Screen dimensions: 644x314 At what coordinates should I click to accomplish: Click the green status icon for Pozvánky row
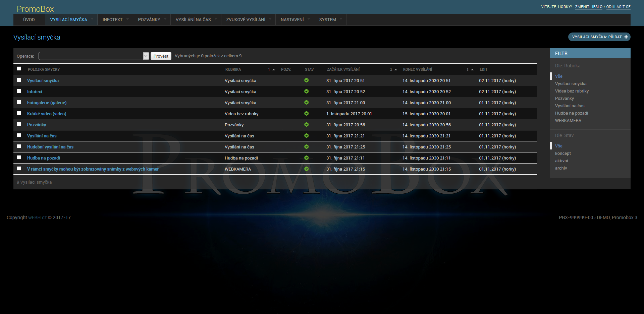(306, 125)
